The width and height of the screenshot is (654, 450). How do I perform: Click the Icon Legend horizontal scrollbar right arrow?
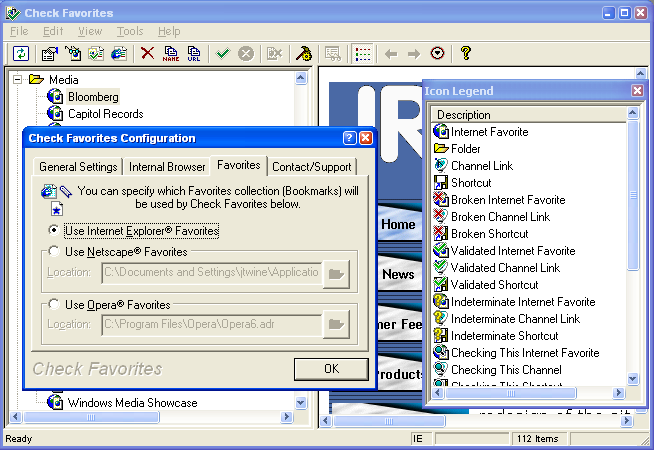click(619, 392)
